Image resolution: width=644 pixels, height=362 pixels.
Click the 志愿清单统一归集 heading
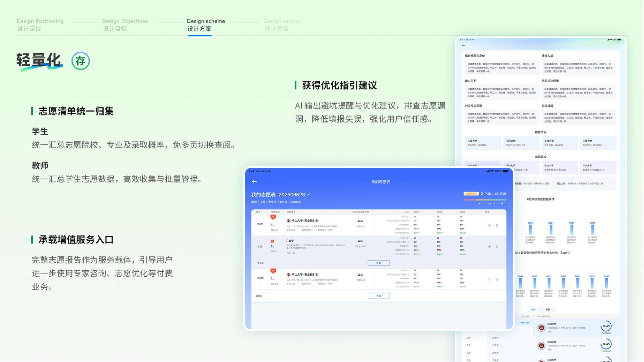tap(76, 111)
